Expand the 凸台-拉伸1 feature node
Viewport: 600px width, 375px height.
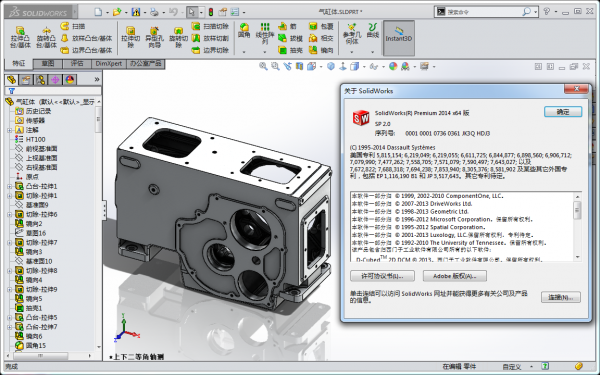tap(10, 186)
